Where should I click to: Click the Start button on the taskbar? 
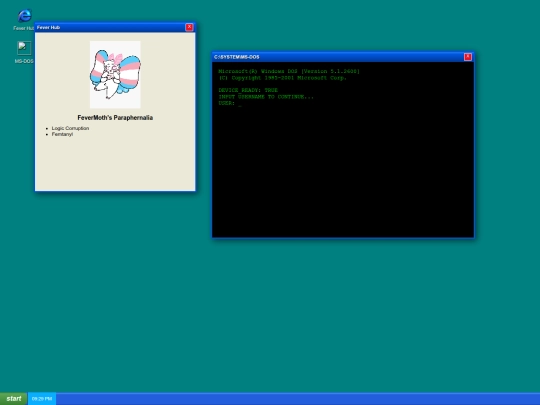click(x=13, y=398)
